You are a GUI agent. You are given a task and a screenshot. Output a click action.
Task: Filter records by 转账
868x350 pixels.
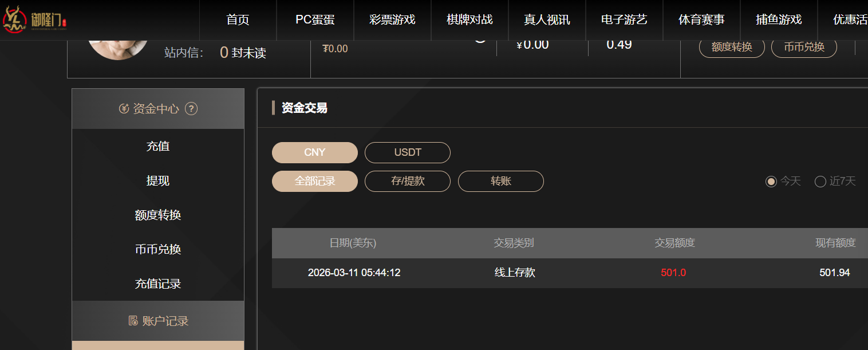click(x=500, y=181)
